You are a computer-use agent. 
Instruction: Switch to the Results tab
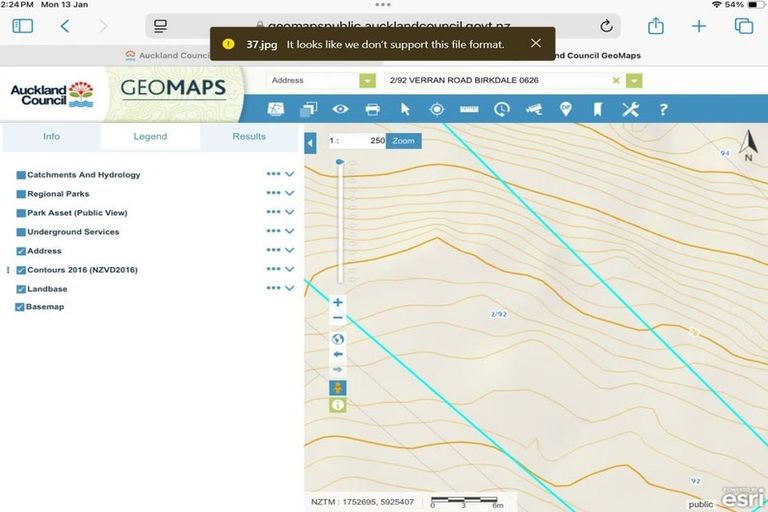click(x=249, y=137)
